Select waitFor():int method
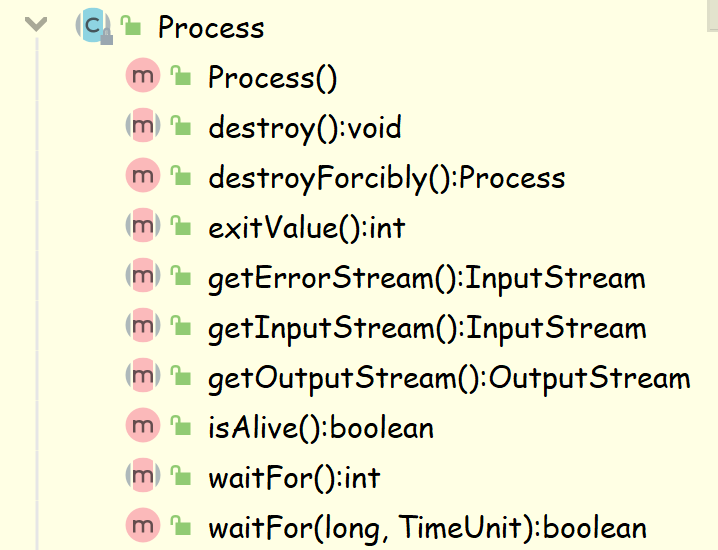This screenshot has width=718, height=550. pos(293,478)
